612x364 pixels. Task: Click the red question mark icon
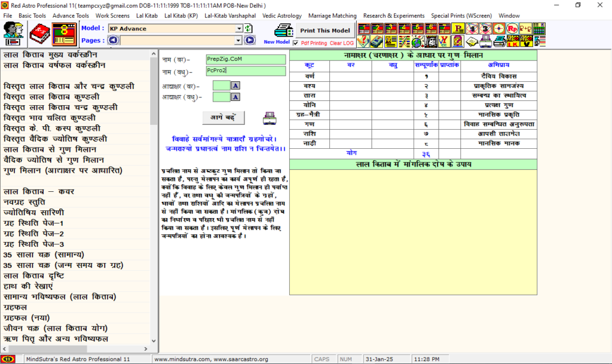coord(364,41)
